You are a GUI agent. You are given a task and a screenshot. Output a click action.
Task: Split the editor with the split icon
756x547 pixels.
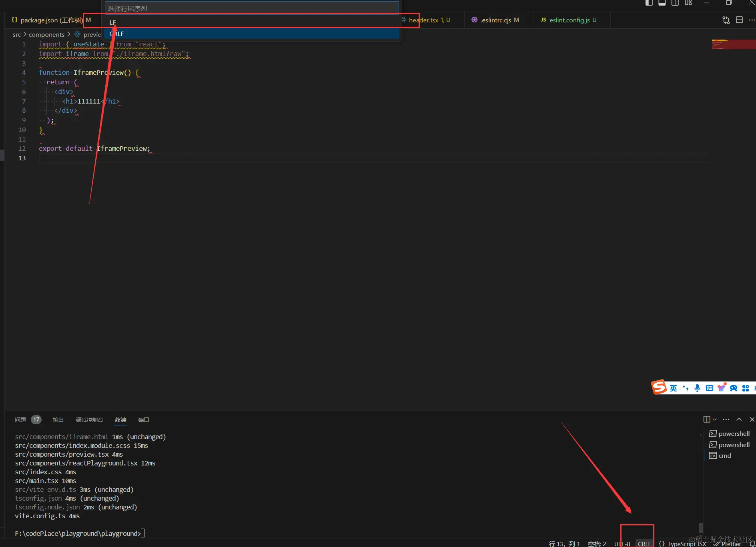click(x=739, y=20)
